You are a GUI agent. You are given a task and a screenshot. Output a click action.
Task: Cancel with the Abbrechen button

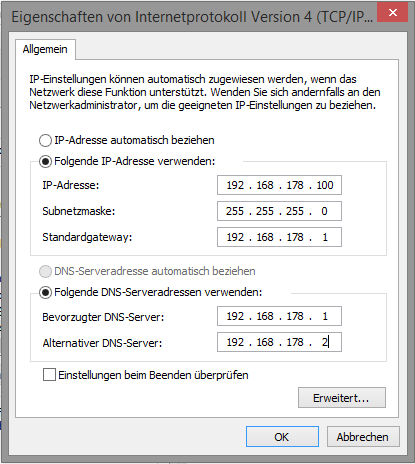pos(363,436)
